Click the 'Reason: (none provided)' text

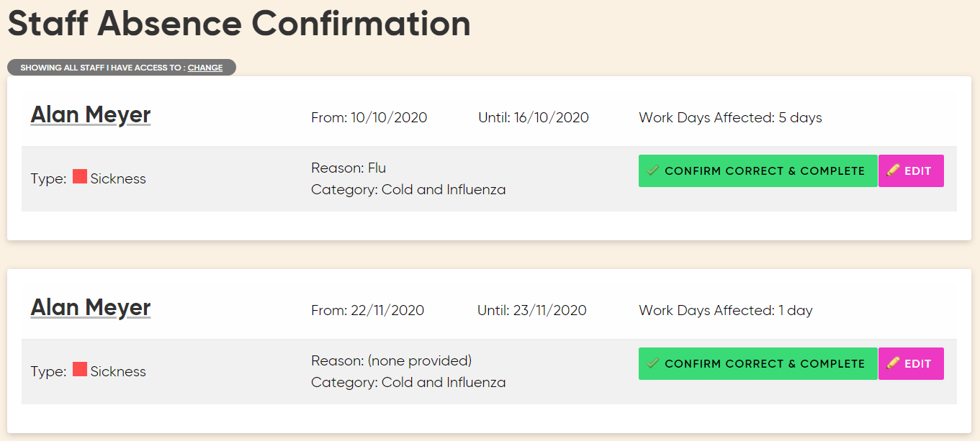pyautogui.click(x=391, y=360)
